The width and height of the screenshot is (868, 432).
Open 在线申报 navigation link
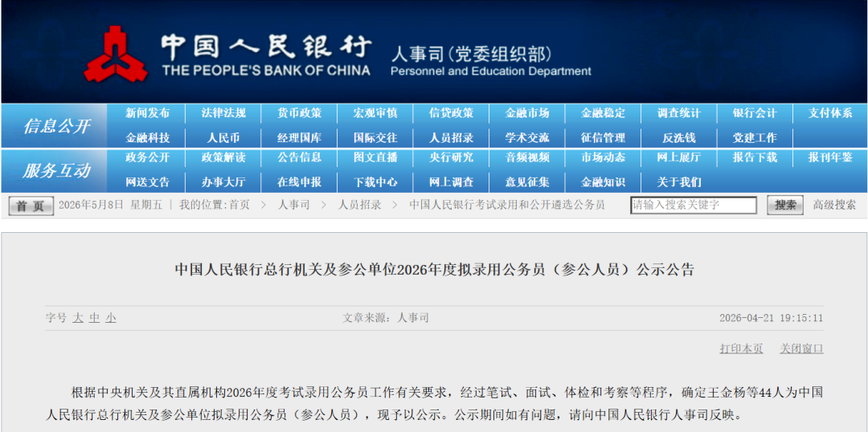click(300, 182)
